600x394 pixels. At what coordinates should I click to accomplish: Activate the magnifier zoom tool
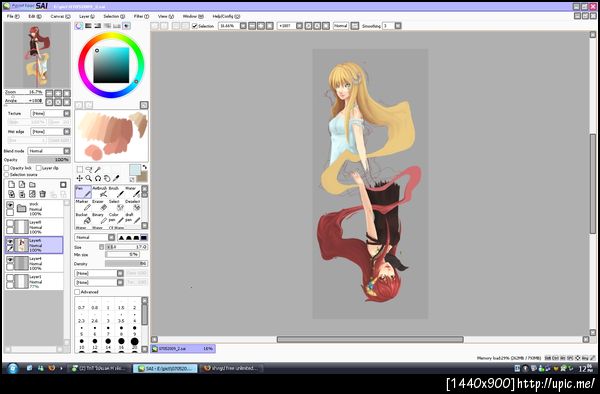89,178
